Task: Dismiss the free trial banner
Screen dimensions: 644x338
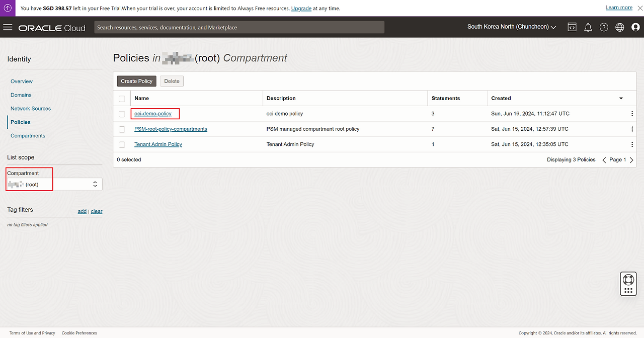Action: pyautogui.click(x=639, y=8)
